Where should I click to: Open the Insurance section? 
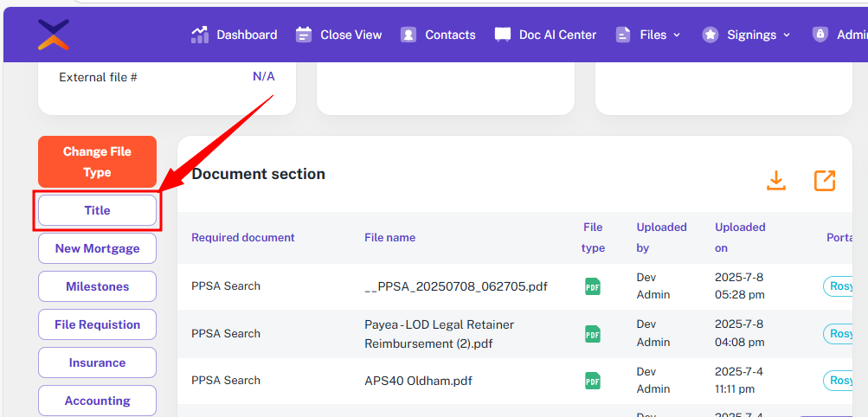(97, 362)
